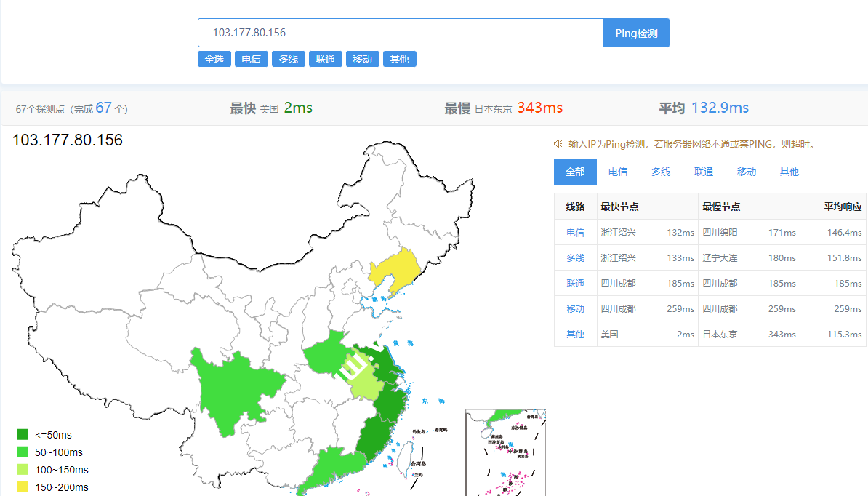Switch to the 电信 results tab
The image size is (868, 496).
pyautogui.click(x=617, y=172)
